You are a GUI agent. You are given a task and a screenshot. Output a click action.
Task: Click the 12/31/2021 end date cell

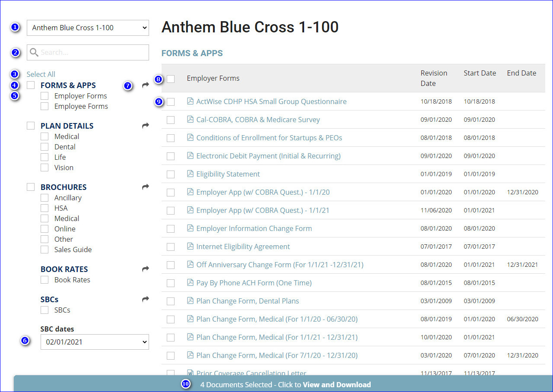point(523,265)
